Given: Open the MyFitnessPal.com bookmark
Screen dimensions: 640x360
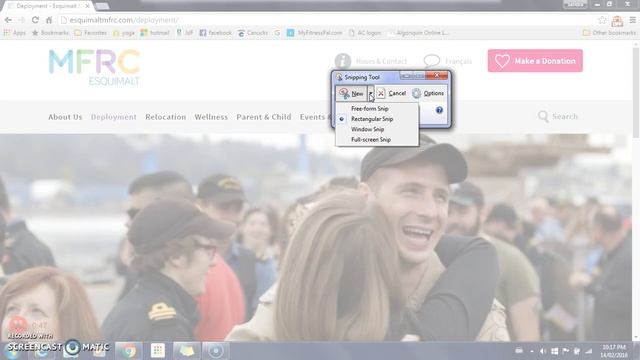Looking at the screenshot, I should click(314, 33).
